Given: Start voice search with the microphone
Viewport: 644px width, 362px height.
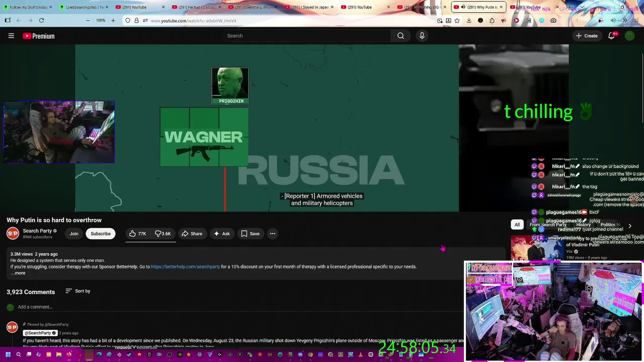Looking at the screenshot, I should (x=422, y=36).
